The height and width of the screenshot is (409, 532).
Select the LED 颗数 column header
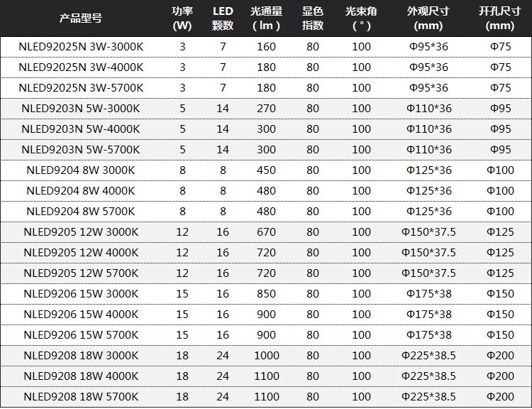coord(223,18)
